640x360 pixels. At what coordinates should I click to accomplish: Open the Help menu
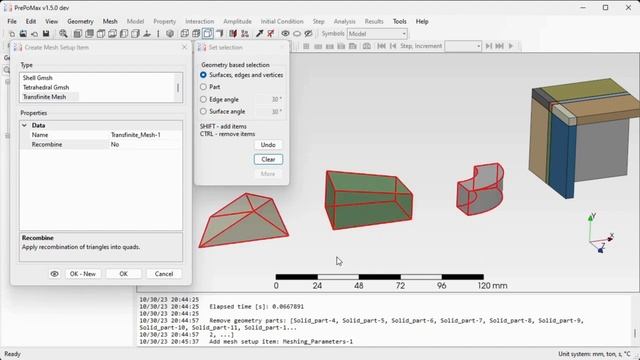[x=422, y=21]
